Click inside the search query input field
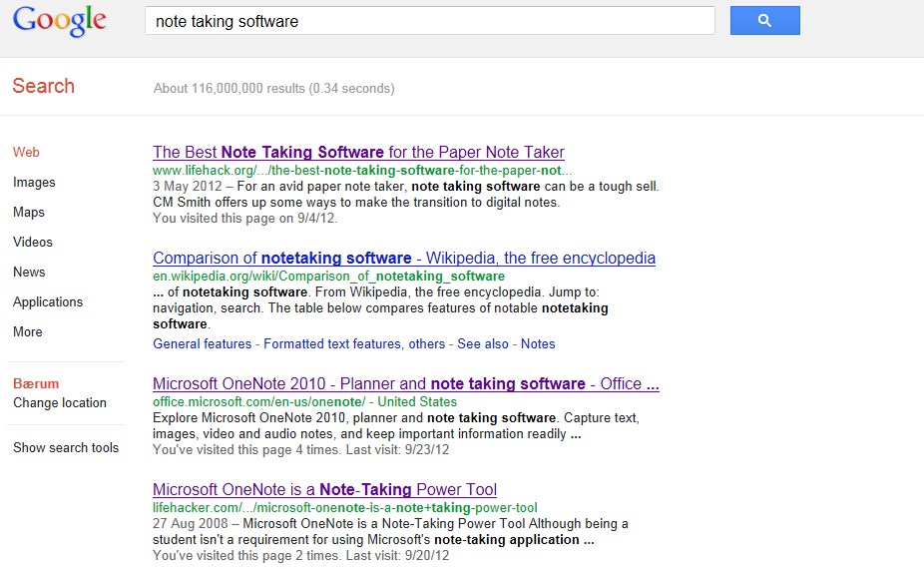 tap(430, 21)
